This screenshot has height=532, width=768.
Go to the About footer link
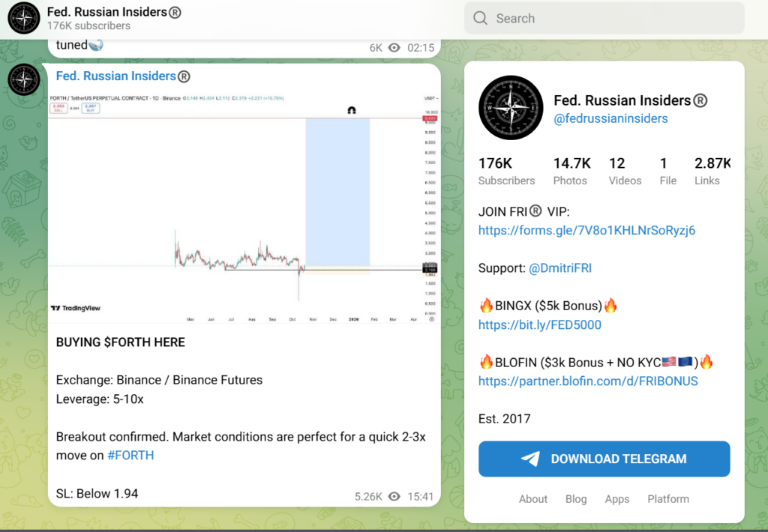(533, 499)
